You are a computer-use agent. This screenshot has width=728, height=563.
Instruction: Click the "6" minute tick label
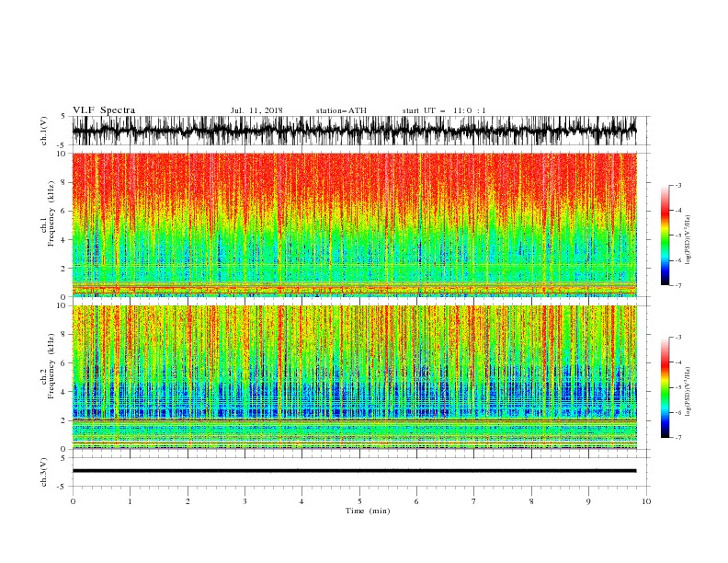416,501
